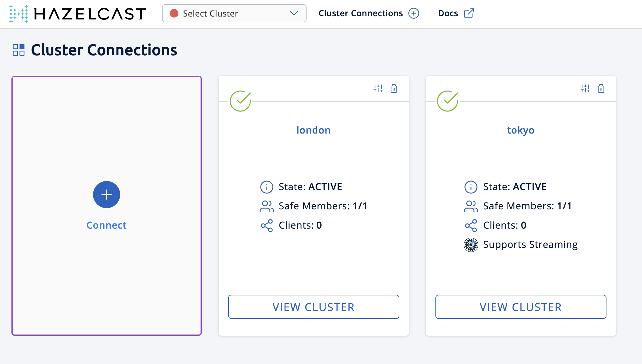Click View Cluster on the london card
The height and width of the screenshot is (364, 642).
(313, 307)
